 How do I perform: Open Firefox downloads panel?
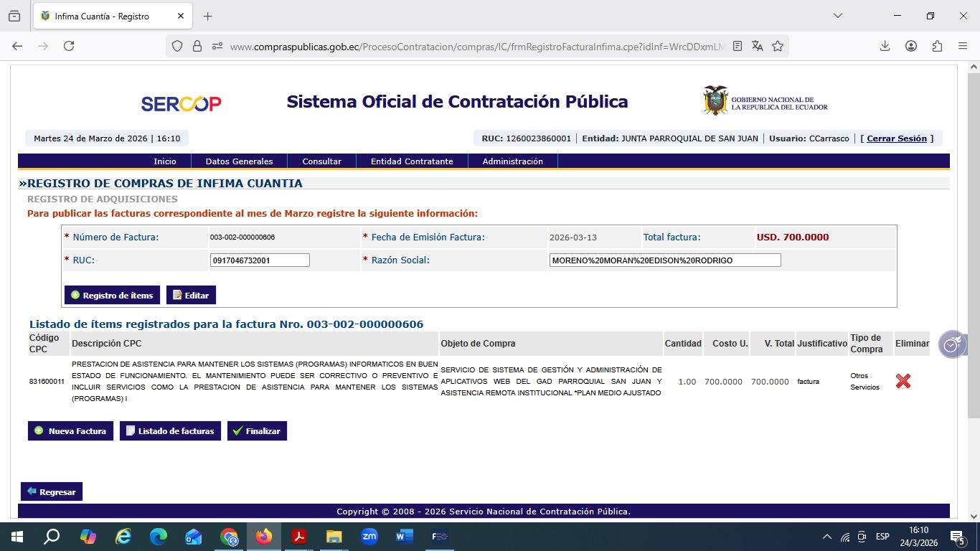pos(885,46)
